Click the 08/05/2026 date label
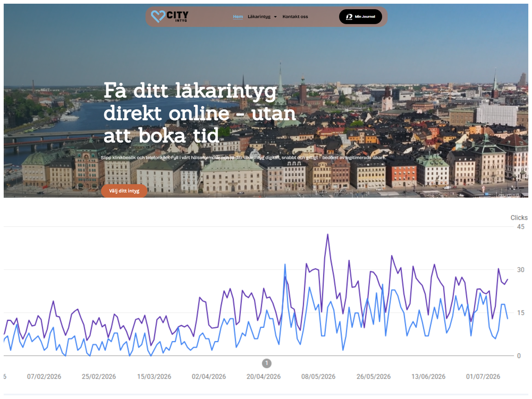Viewport: 532px width, 399px height. 318,376
